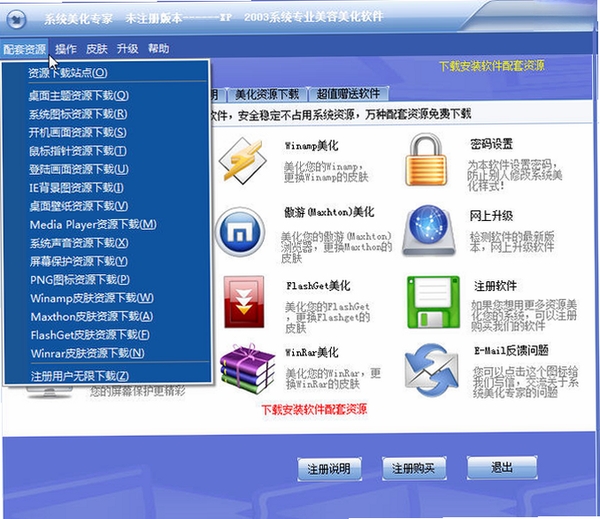Choose 系统声音资源下载(X) menu entry
Screen dimensions: 600x519
pos(79,243)
